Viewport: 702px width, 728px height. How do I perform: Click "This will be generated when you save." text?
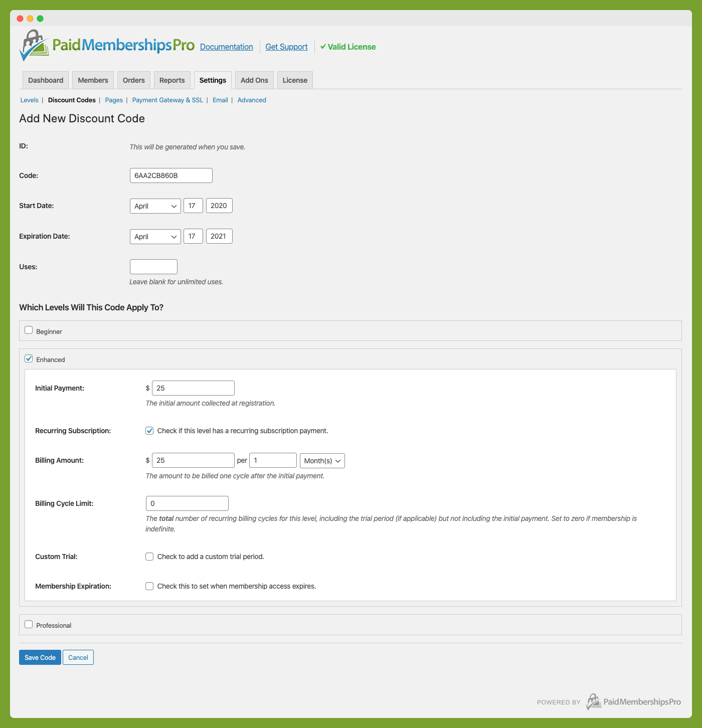(x=188, y=147)
